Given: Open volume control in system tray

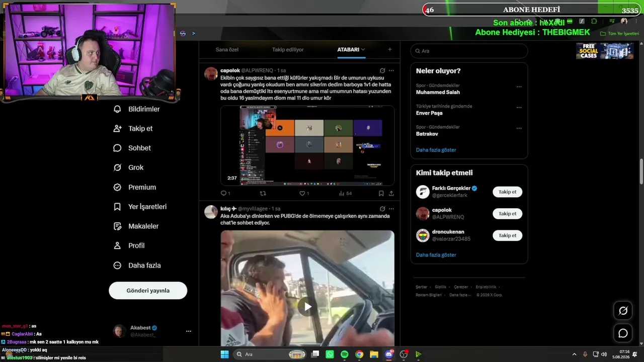Looking at the screenshot, I should (604, 354).
